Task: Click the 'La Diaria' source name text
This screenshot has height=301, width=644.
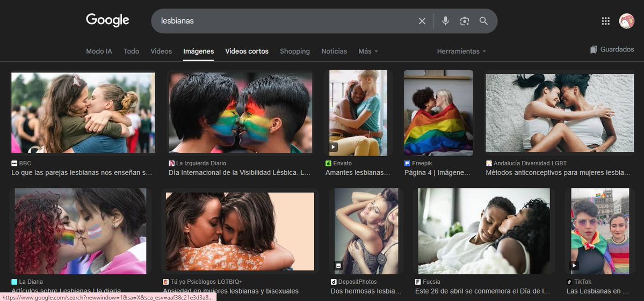Action: coord(31,282)
